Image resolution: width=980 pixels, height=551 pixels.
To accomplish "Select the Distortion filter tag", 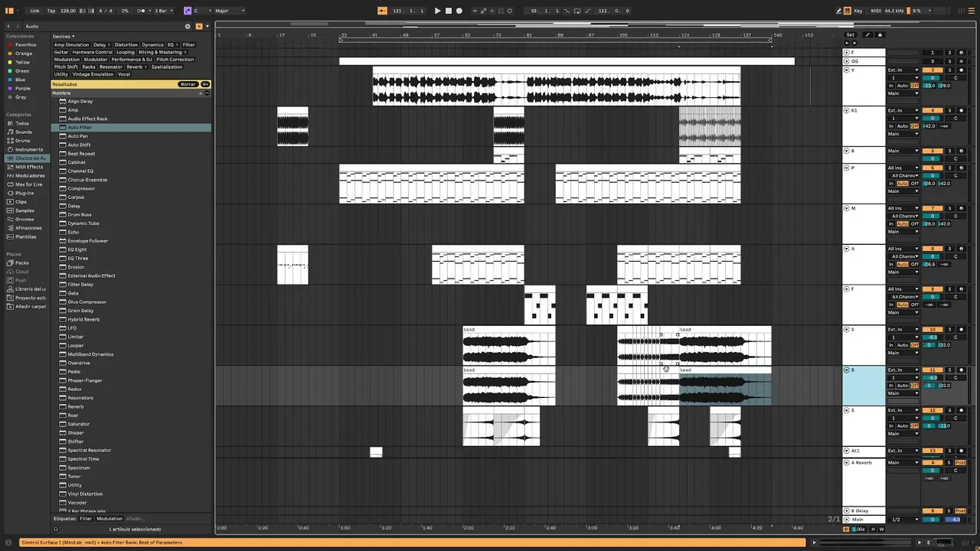I will [126, 44].
